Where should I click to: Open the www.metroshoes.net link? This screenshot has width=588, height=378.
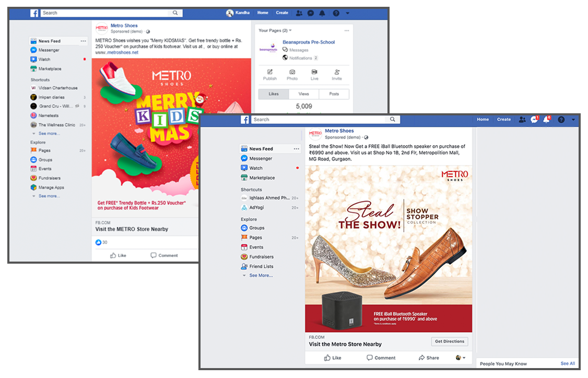[117, 53]
